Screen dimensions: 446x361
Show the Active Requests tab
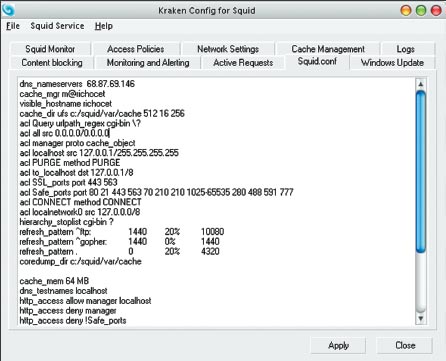point(243,63)
